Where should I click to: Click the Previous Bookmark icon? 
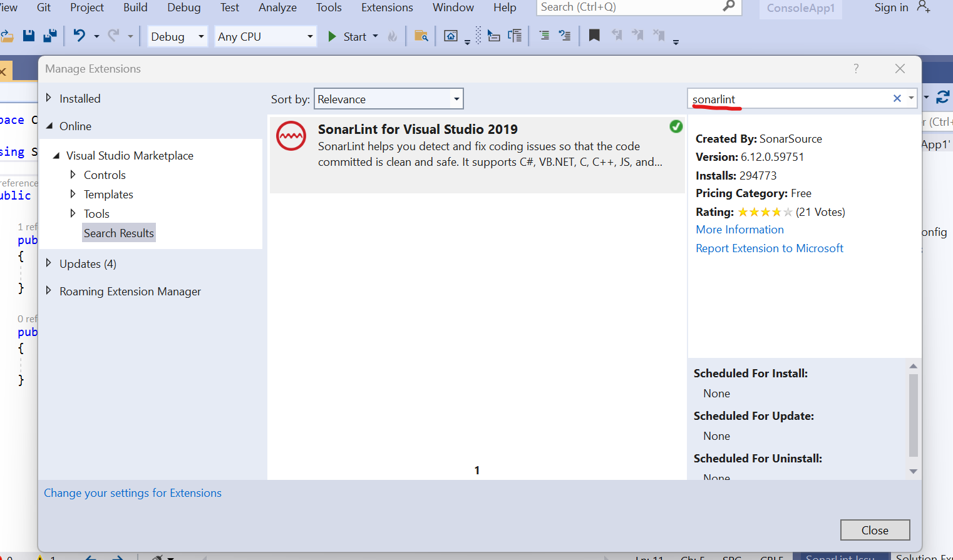pyautogui.click(x=617, y=35)
